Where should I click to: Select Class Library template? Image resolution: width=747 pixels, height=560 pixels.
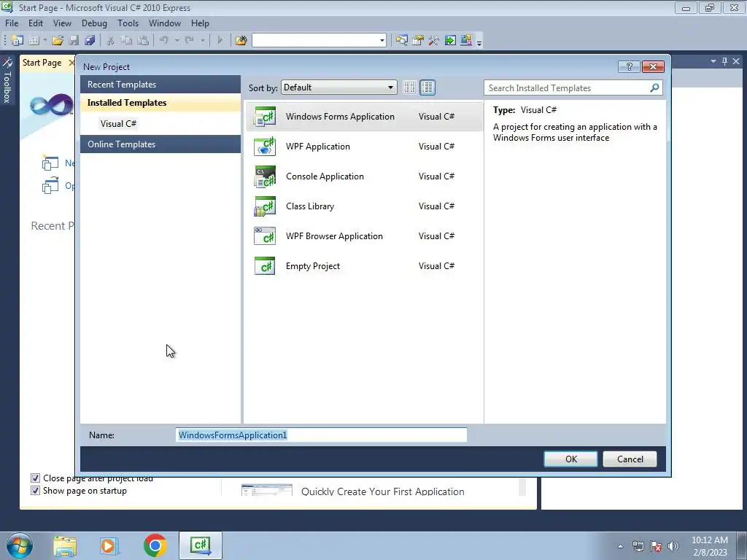tap(365, 206)
